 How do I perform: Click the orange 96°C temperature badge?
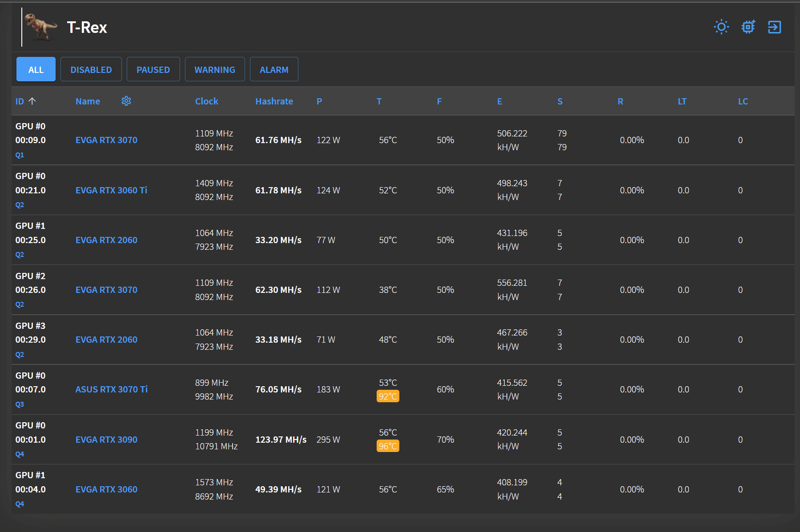pyautogui.click(x=388, y=446)
